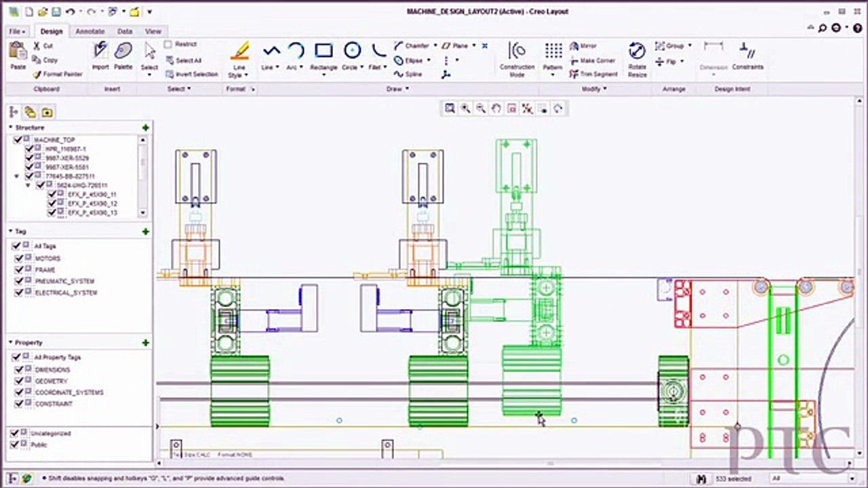Open the Palette tool
The height and width of the screenshot is (488, 868).
(123, 56)
